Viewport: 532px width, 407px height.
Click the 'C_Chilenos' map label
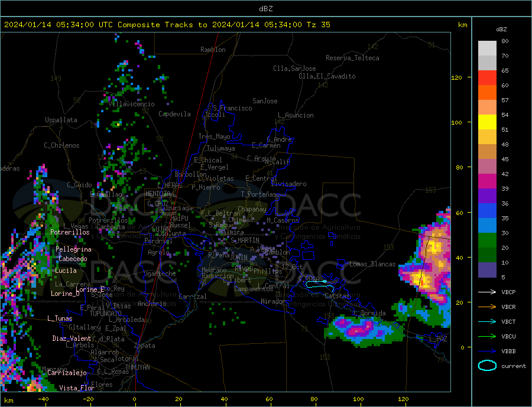(61, 145)
